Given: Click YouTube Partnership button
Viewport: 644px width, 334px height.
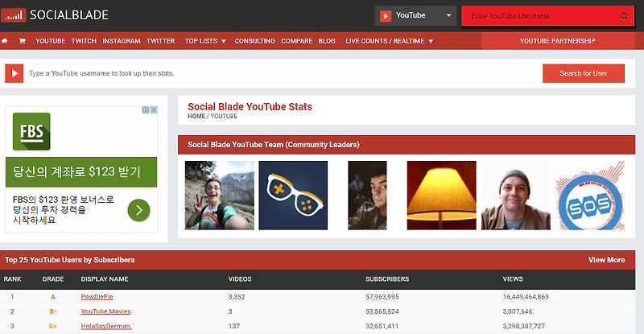Looking at the screenshot, I should pos(557,41).
